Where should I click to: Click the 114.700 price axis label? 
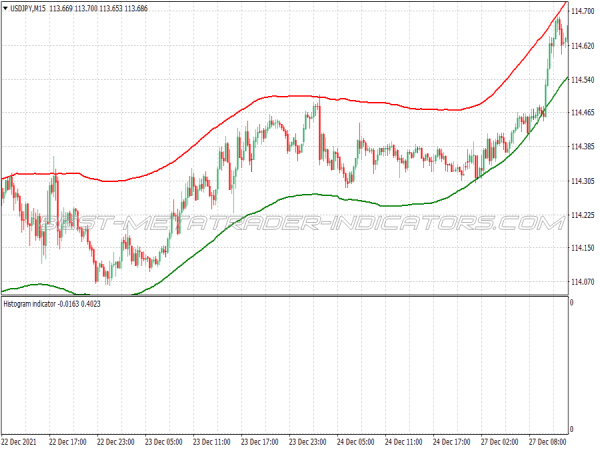click(x=584, y=11)
